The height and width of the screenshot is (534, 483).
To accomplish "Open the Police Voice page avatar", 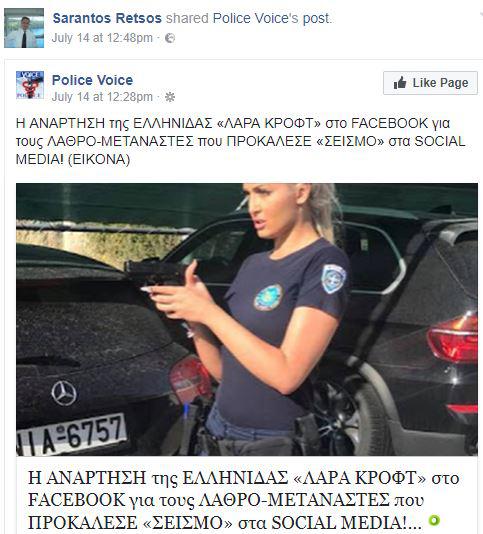I will (30, 85).
